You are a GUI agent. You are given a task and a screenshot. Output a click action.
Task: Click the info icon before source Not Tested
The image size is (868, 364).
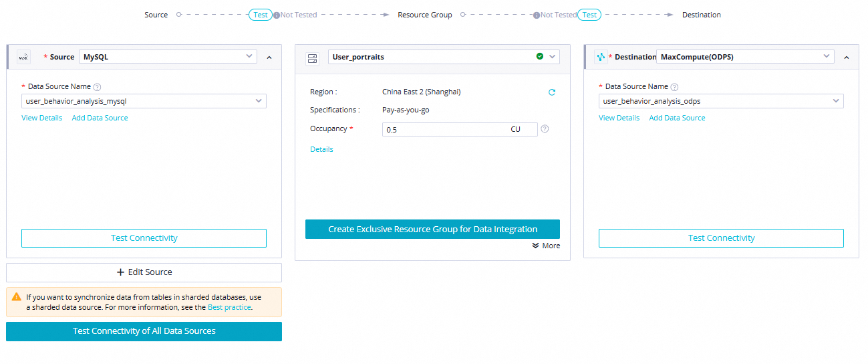click(277, 15)
